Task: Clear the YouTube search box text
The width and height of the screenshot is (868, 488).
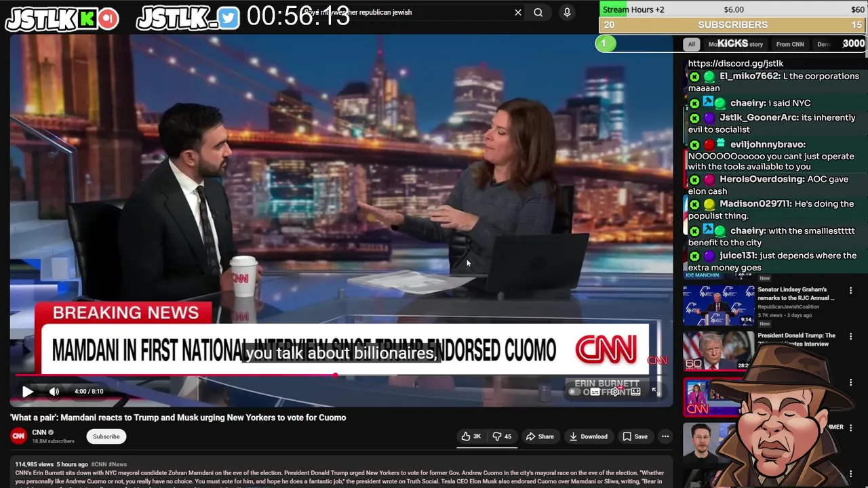Action: 518,12
